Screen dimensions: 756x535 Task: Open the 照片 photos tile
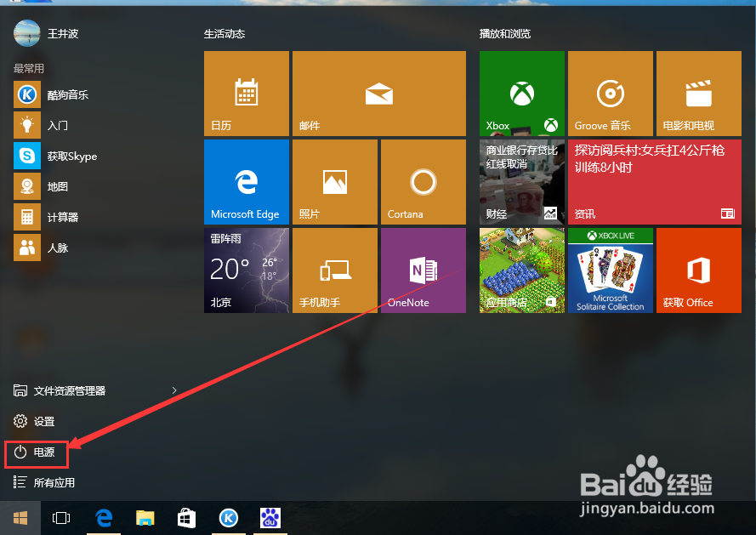click(335, 182)
